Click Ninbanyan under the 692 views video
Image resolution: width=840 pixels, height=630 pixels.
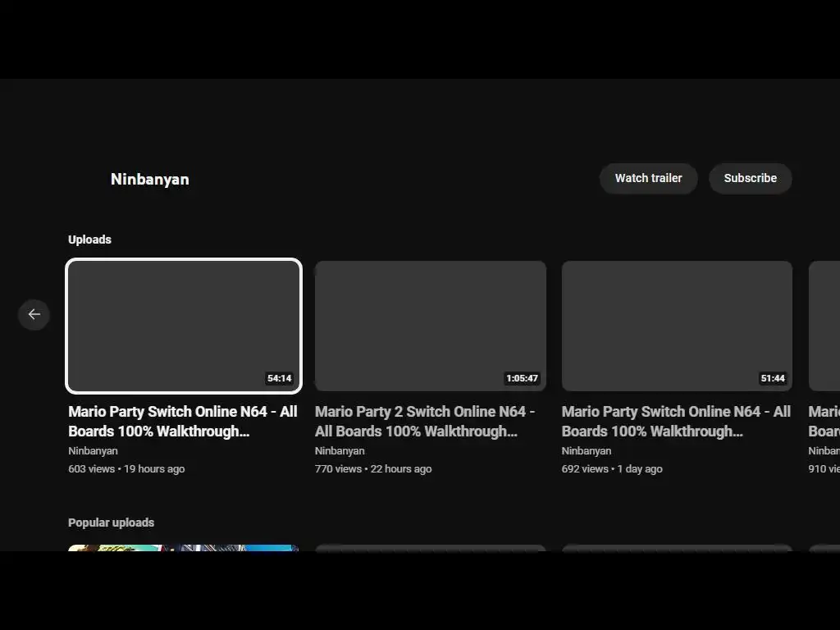(x=586, y=451)
